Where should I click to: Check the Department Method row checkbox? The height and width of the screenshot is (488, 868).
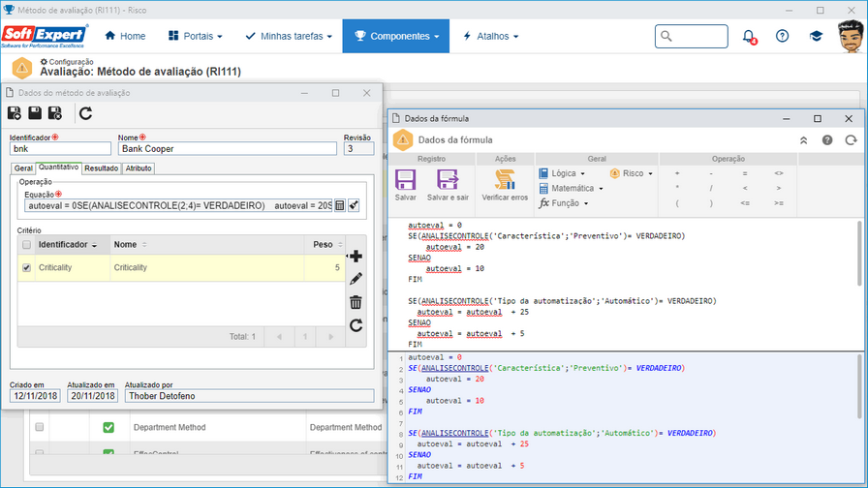click(40, 427)
